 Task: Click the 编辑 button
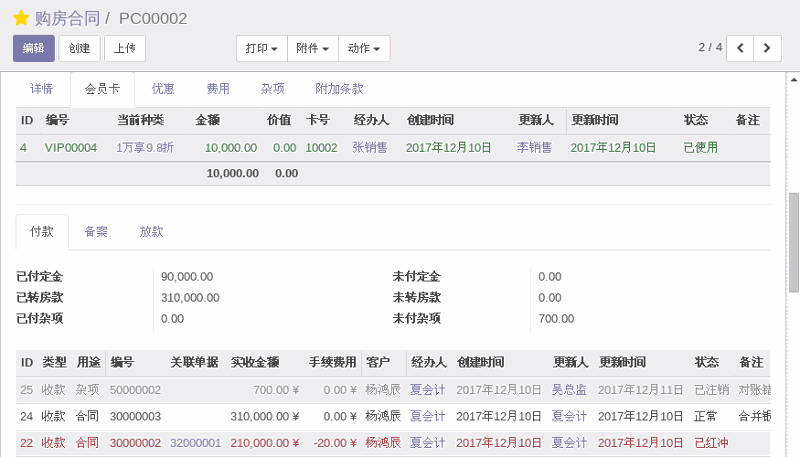pos(34,48)
